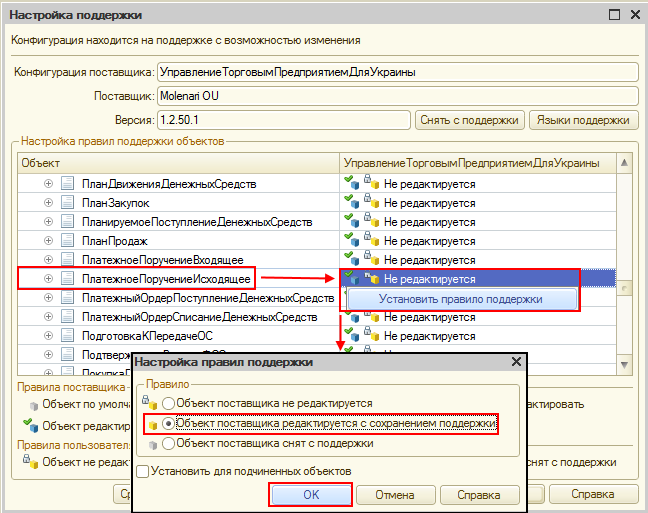The image size is (648, 513).
Task: Expand the ПланЗакупок tree node
Action: tap(48, 202)
